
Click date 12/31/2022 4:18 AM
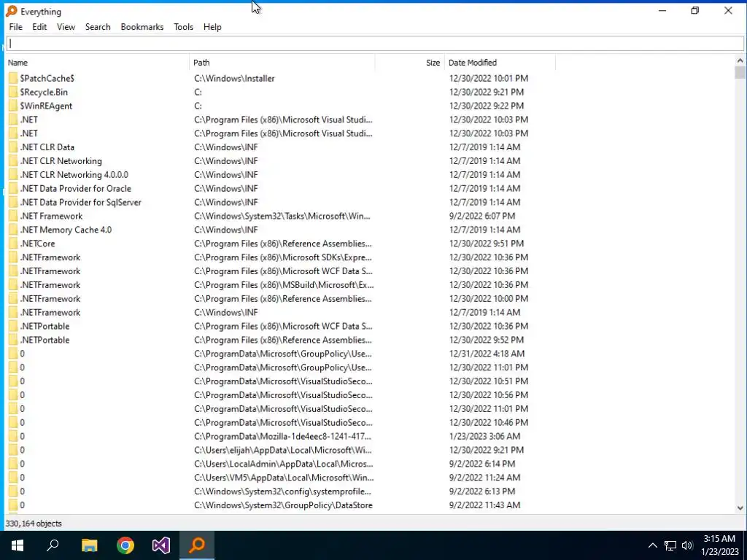[487, 354]
